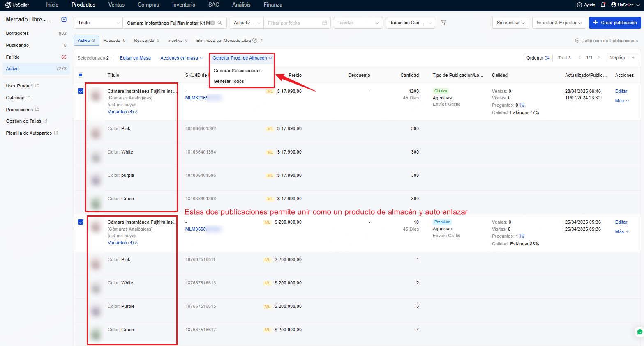Screen dimensions: 644x346
Task: Click the Mercado Libre switch icon
Action: click(x=64, y=19)
